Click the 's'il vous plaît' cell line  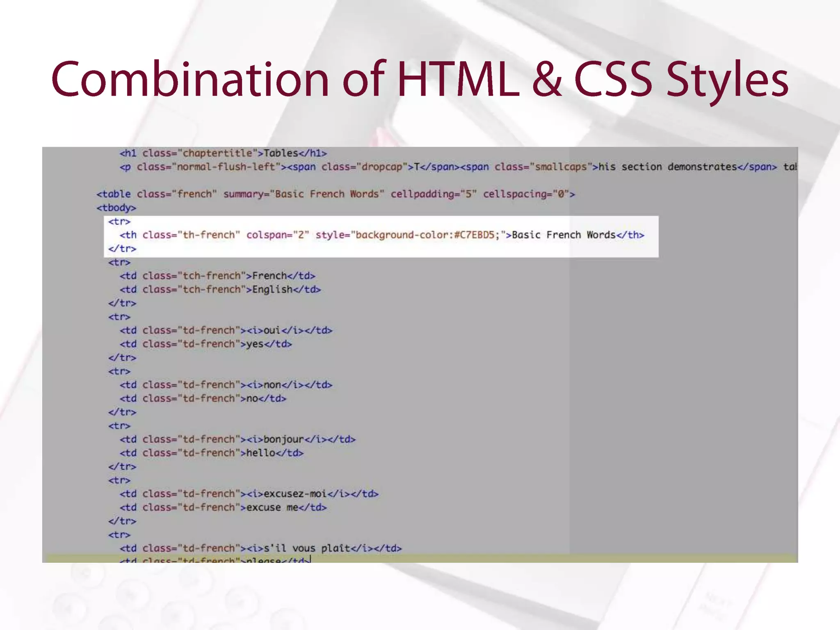pyautogui.click(x=260, y=548)
